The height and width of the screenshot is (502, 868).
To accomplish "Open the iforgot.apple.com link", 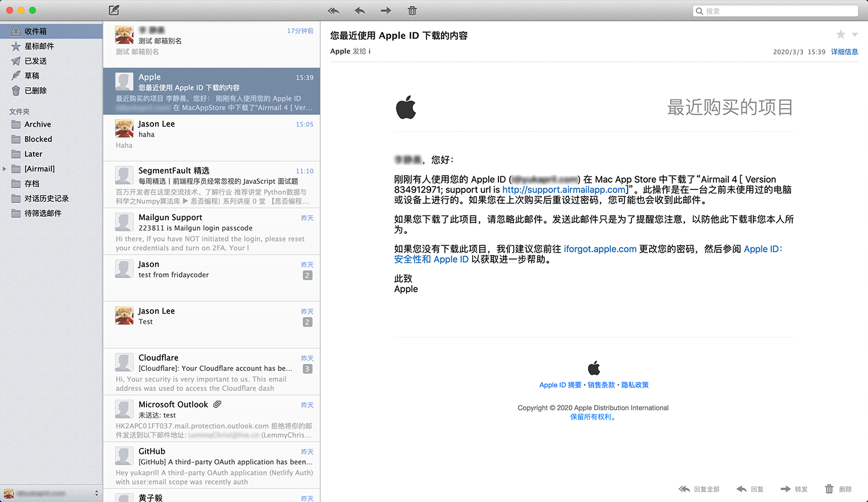I will click(x=600, y=249).
